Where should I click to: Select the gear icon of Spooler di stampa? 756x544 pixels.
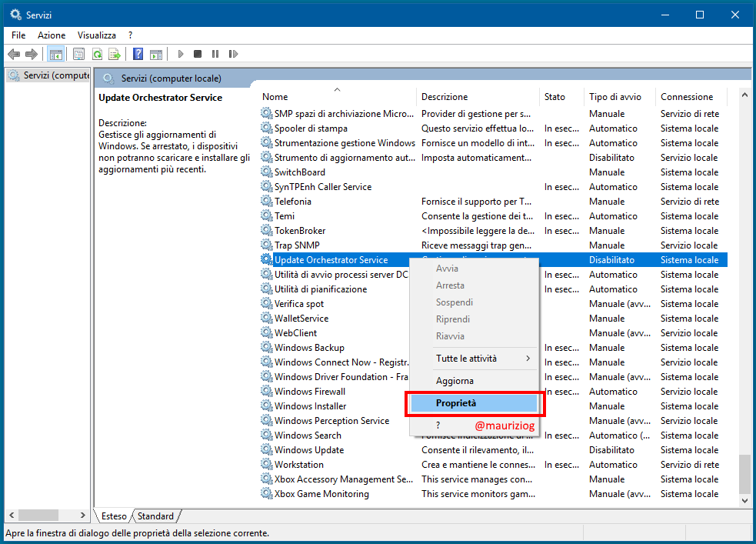point(266,128)
